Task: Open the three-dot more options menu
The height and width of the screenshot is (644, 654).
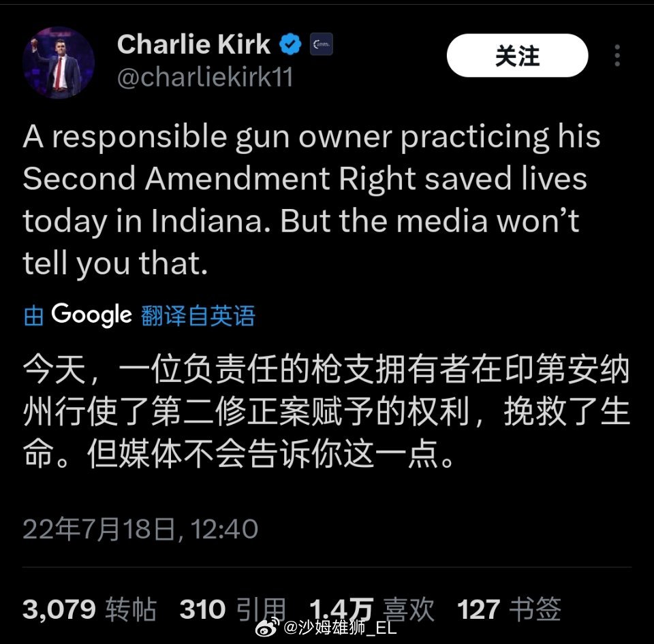Action: [x=617, y=55]
